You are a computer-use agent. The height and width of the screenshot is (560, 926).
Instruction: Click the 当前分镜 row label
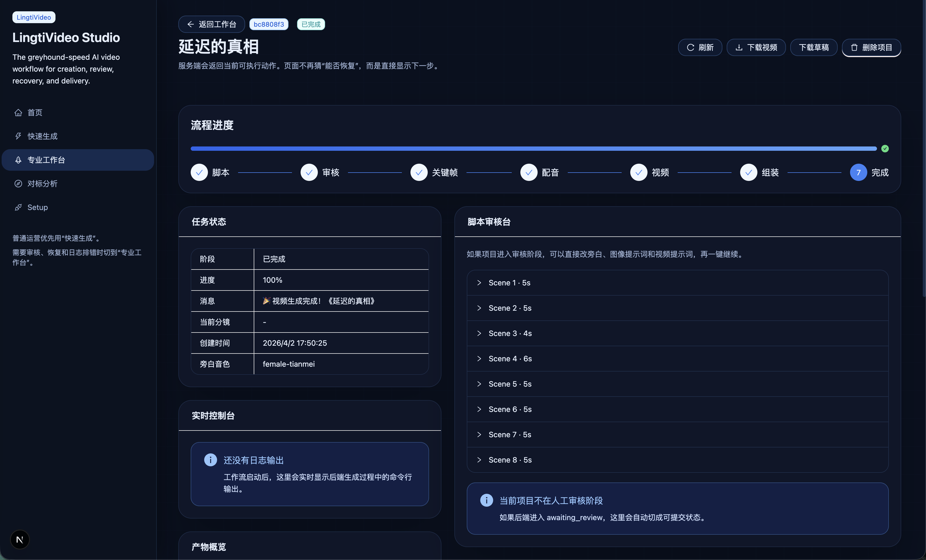tap(215, 322)
